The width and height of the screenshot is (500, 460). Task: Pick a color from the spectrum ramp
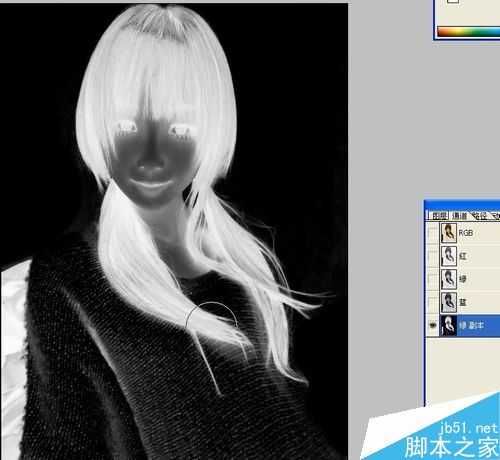pos(468,32)
